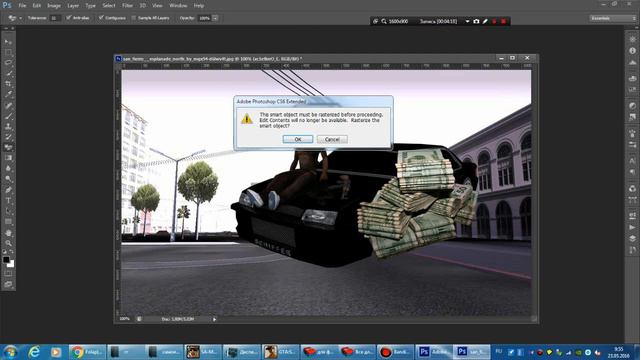
Task: Enable Sample All Layers checkbox
Action: pyautogui.click(x=134, y=18)
